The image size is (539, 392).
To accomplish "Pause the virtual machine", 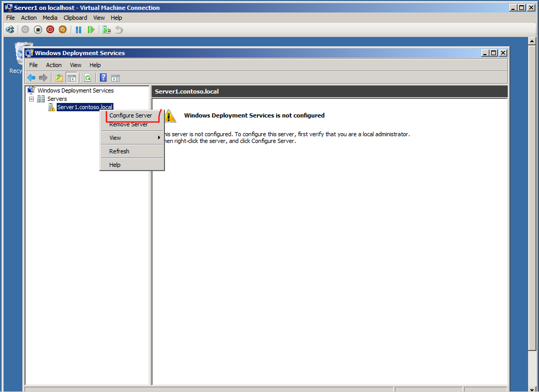I will point(79,30).
